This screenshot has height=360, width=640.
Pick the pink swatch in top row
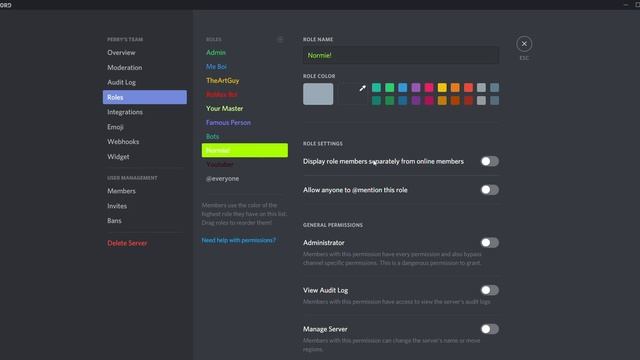pos(429,87)
